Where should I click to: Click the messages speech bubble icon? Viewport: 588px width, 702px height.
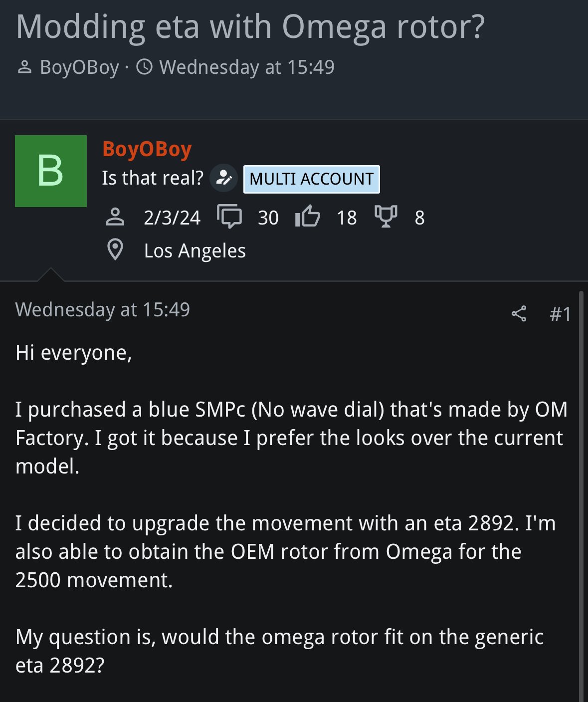tap(229, 218)
